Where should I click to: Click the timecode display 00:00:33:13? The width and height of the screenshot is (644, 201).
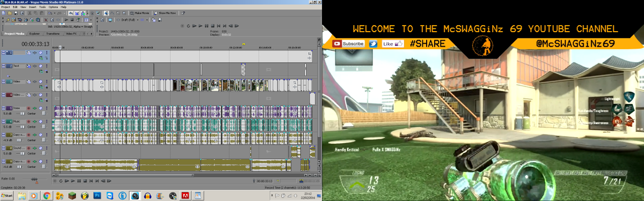coord(35,43)
